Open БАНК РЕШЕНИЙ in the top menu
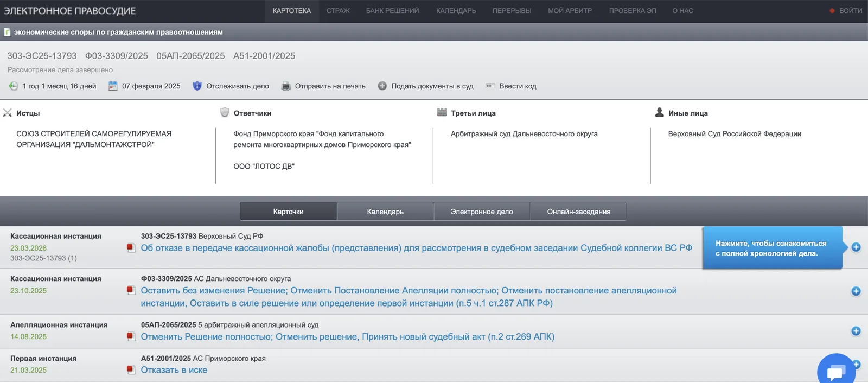The height and width of the screenshot is (383, 868). pos(392,11)
